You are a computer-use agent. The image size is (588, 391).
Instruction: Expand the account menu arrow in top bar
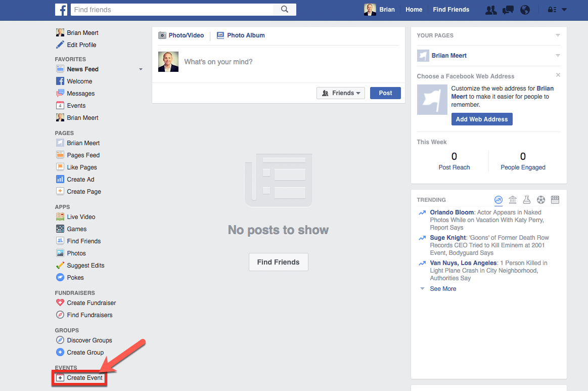click(x=564, y=10)
